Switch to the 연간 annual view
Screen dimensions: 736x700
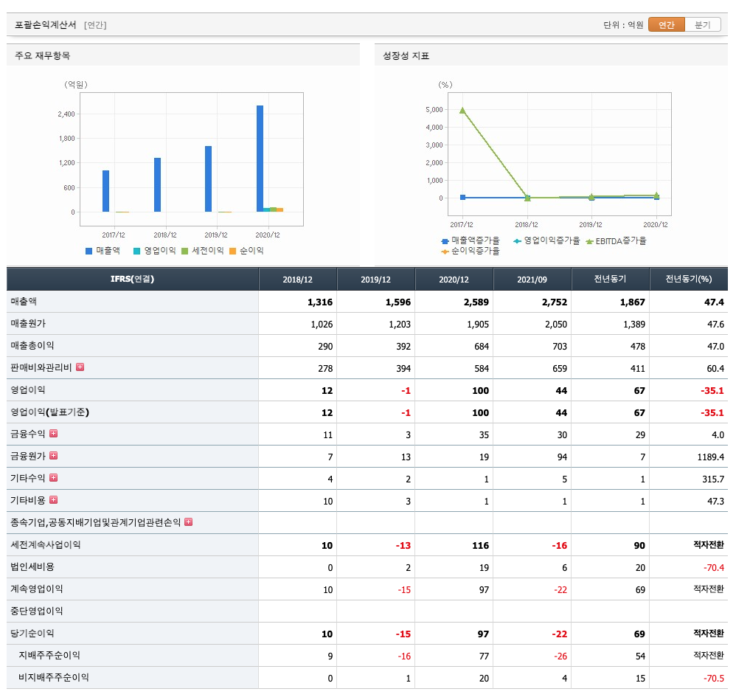666,24
